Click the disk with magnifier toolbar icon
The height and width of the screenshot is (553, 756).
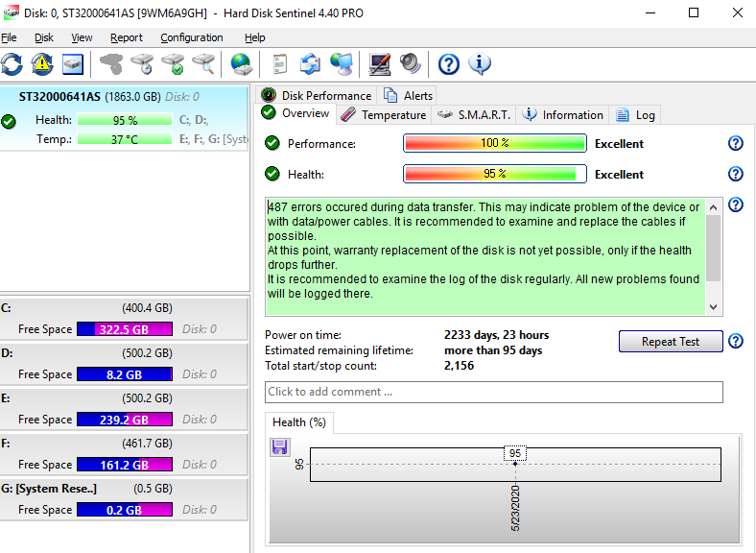(x=203, y=64)
